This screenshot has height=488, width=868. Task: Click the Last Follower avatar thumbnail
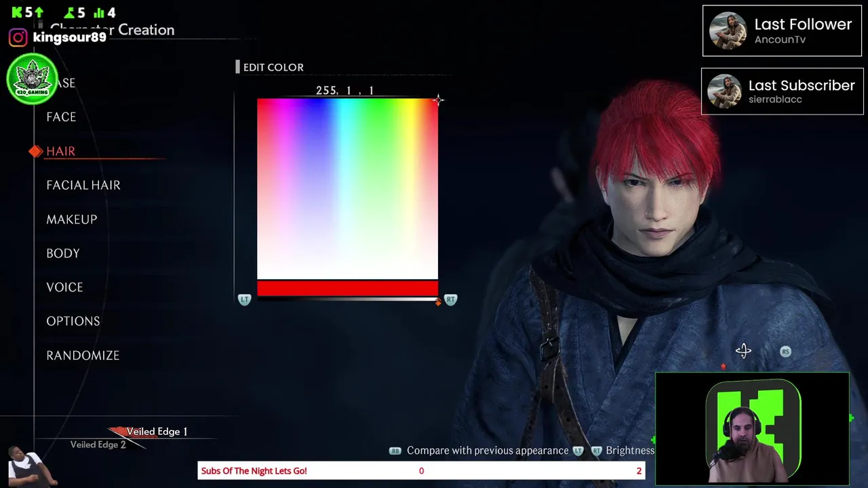pyautogui.click(x=728, y=30)
